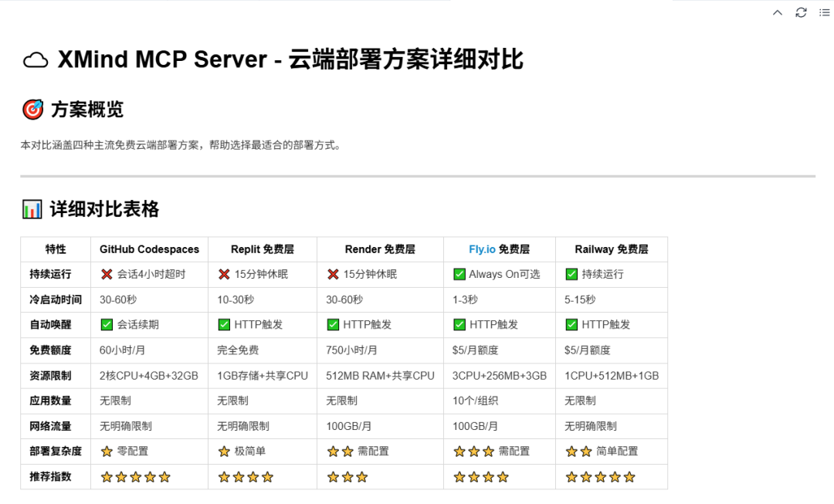Click the Railway 免费层 column header
Viewport: 834px width, 504px height.
point(611,249)
